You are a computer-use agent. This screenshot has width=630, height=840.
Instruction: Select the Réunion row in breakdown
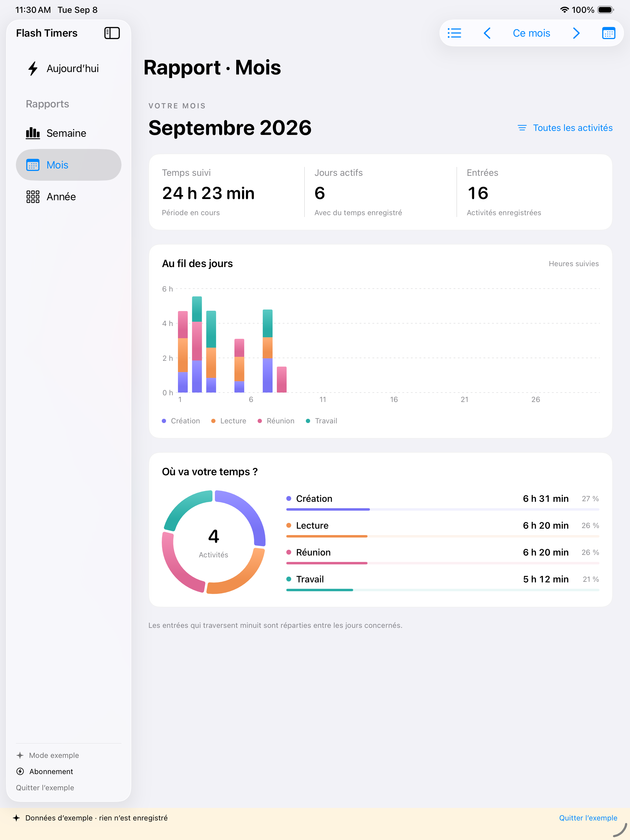(443, 556)
